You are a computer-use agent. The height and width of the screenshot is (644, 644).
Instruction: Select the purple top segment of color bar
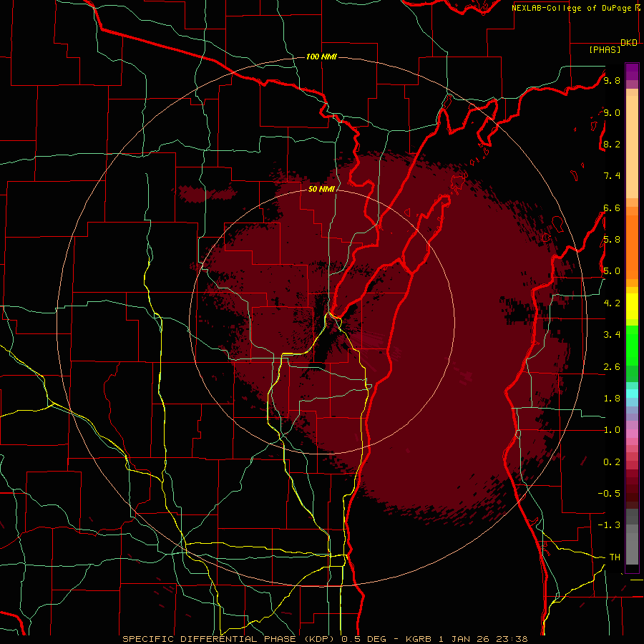click(632, 72)
